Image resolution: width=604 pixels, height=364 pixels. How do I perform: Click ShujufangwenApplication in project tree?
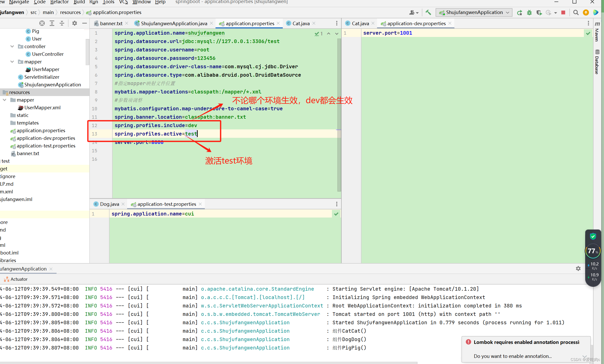pyautogui.click(x=52, y=84)
